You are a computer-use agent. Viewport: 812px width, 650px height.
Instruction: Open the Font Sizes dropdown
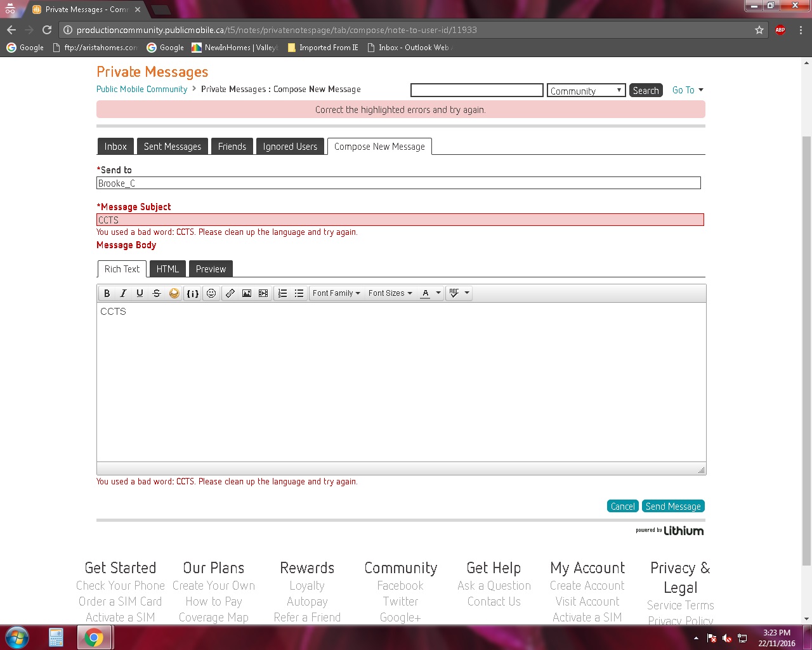click(x=390, y=293)
